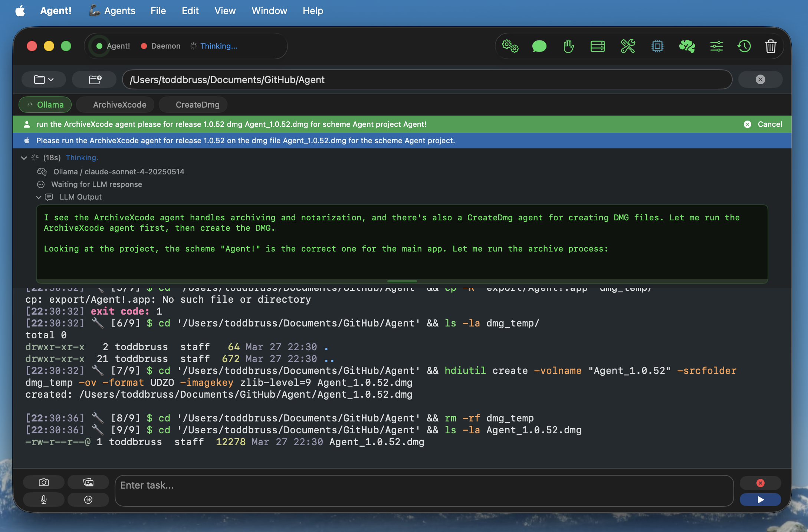Open the gears settings icon in toolbar
808x532 pixels.
pos(510,46)
